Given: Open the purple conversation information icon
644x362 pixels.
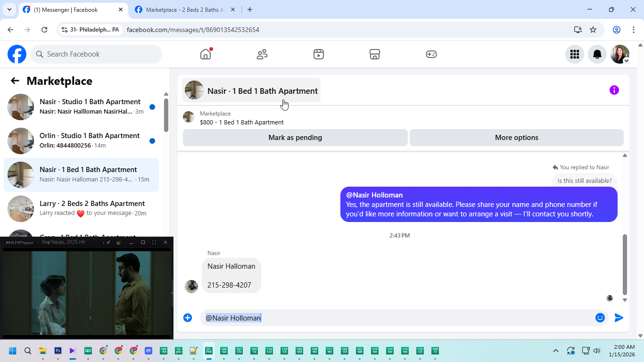Looking at the screenshot, I should [614, 90].
